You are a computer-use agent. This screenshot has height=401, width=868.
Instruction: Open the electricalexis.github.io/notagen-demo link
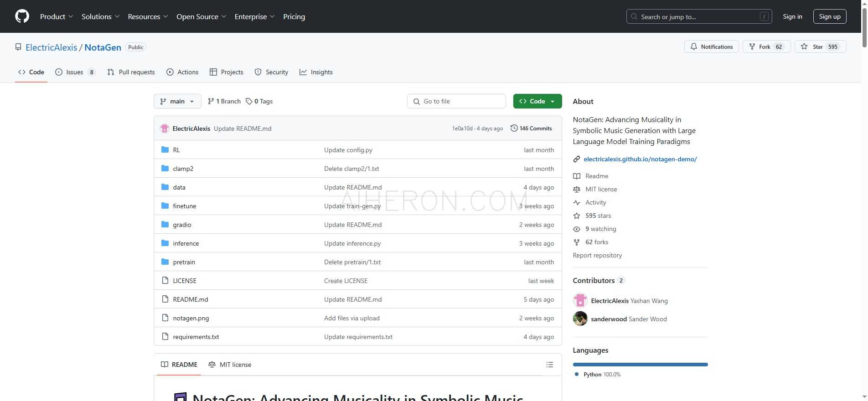(x=640, y=159)
